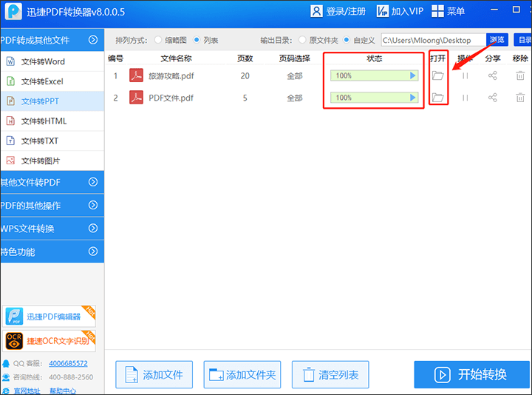This screenshot has width=532, height=395.
Task: Open output folder for 旅游攻略.pdf
Action: [438, 75]
